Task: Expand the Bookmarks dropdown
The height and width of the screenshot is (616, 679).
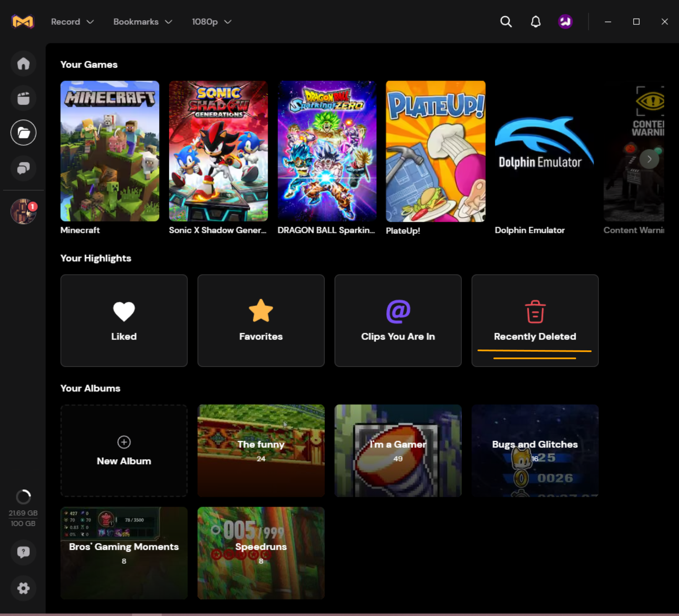Action: click(x=143, y=21)
